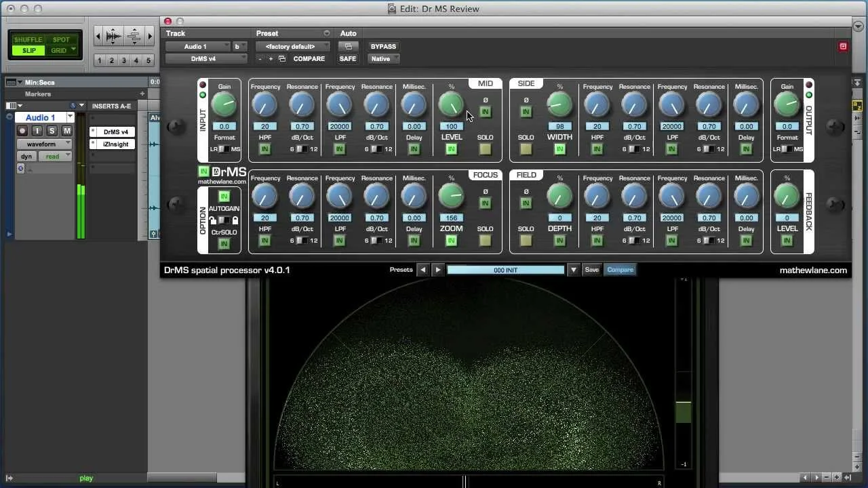Click the COMPARE button
The width and height of the screenshot is (868, 488).
coord(309,59)
